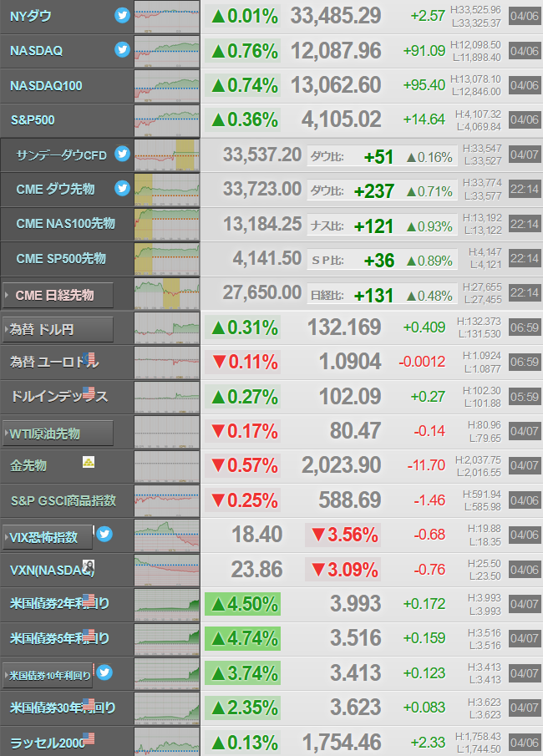The height and width of the screenshot is (756, 543).
Task: Click the US flag icon on 米国債券5年利回り
Action: (89, 635)
